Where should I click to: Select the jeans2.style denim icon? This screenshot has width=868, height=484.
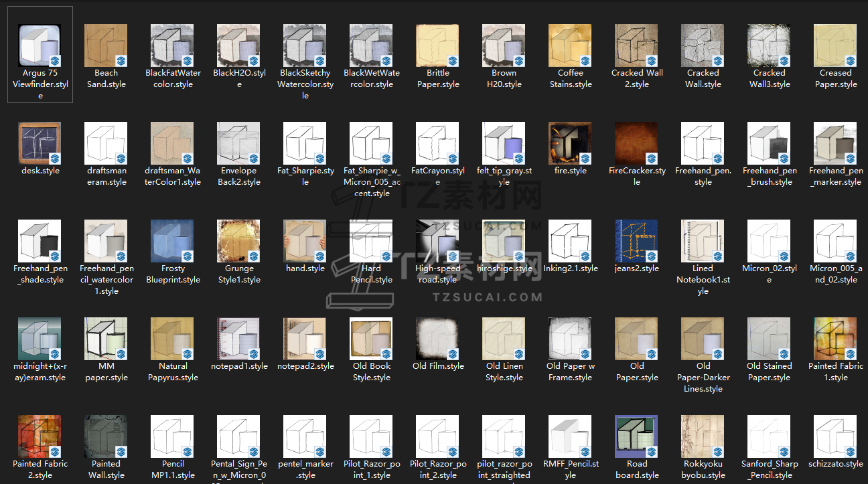click(637, 241)
